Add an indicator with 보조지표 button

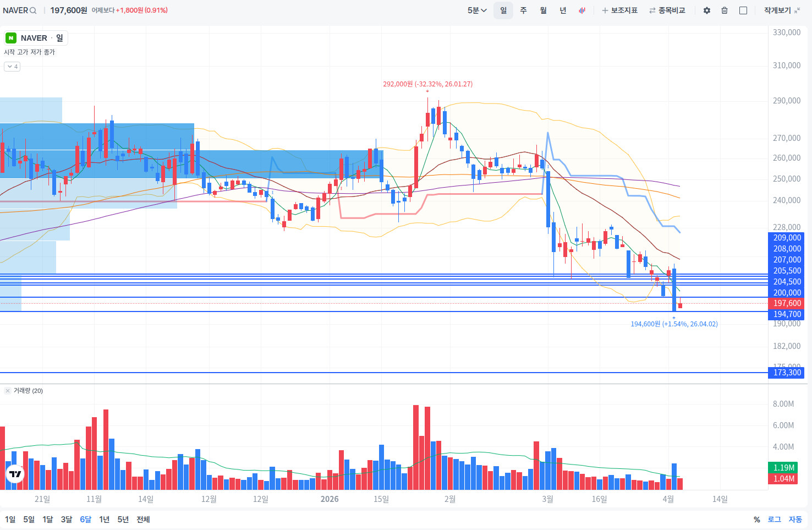(619, 10)
